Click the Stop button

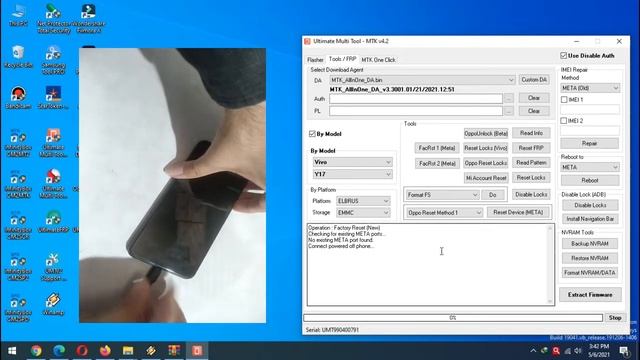pyautogui.click(x=615, y=318)
